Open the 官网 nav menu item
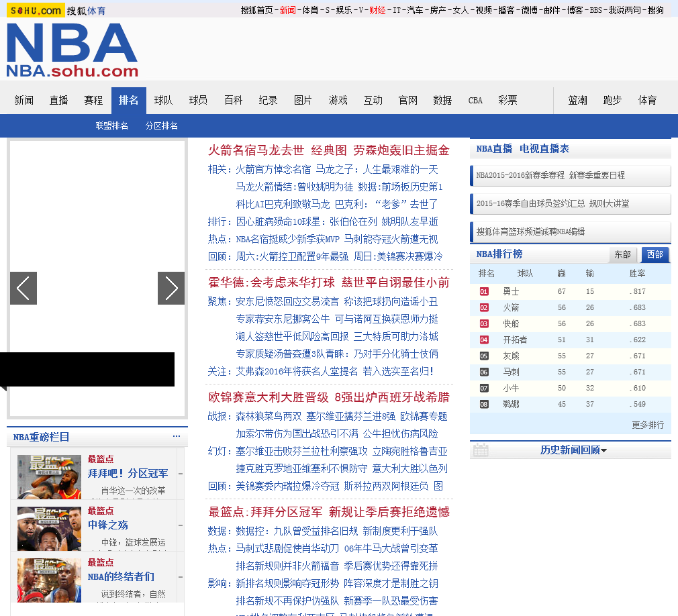Image resolution: width=678 pixels, height=616 pixels. point(407,100)
